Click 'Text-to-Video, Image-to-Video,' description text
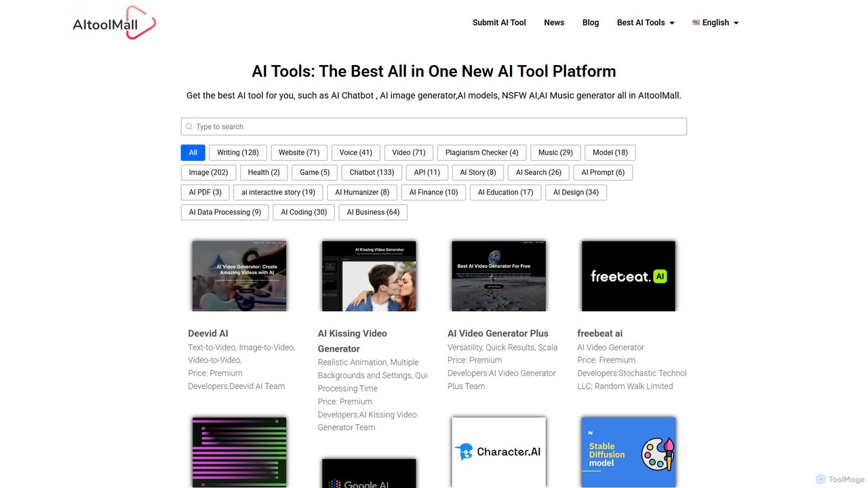This screenshot has height=488, width=868. tap(241, 348)
